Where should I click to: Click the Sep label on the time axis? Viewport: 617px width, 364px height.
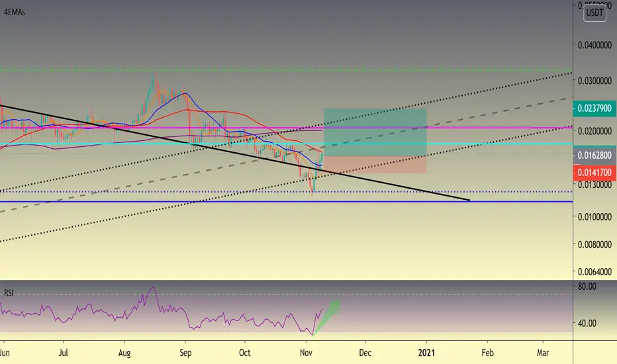[185, 353]
